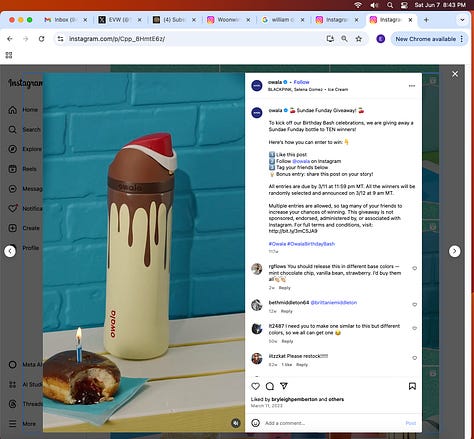Viewport: 474px width, 439px height.
Task: Switch to Woonwin Instagram tab
Action: click(228, 20)
